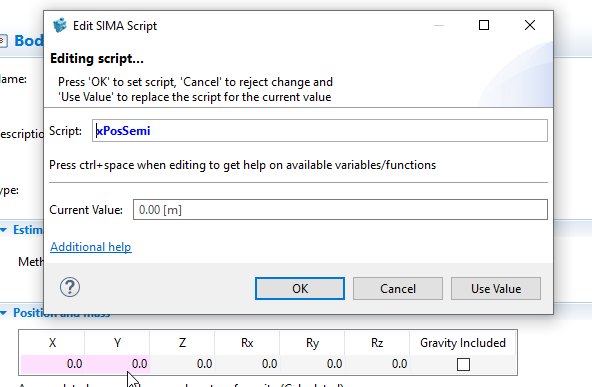The width and height of the screenshot is (592, 387).
Task: Click the Use Value button
Action: [496, 288]
